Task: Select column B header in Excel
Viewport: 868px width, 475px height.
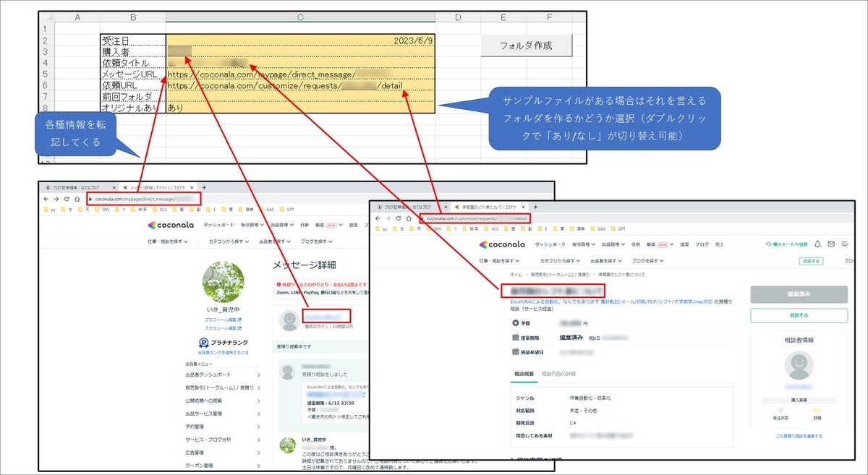Action: click(133, 17)
